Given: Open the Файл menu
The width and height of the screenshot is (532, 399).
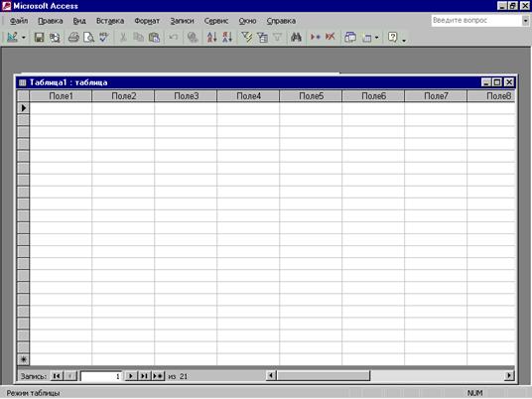Looking at the screenshot, I should tap(19, 21).
